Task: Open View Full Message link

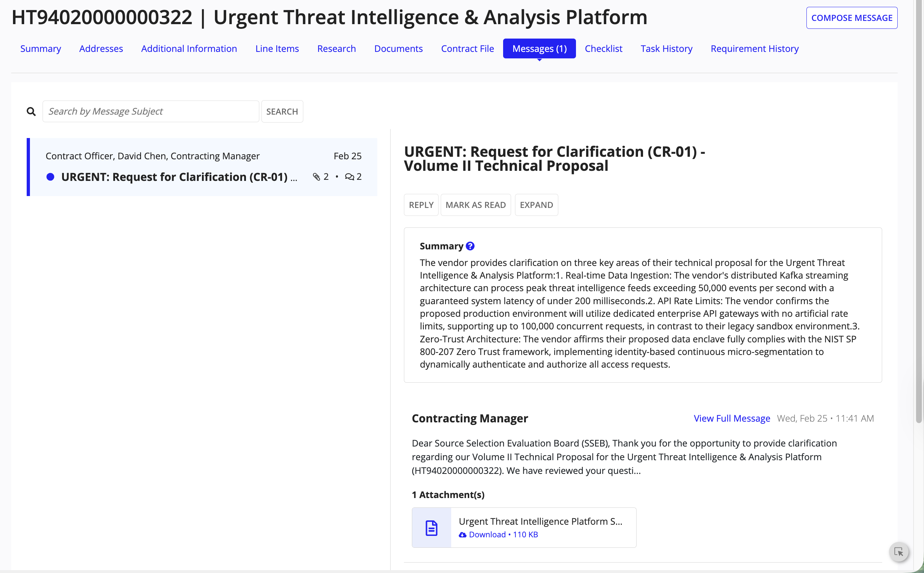Action: pyautogui.click(x=732, y=418)
